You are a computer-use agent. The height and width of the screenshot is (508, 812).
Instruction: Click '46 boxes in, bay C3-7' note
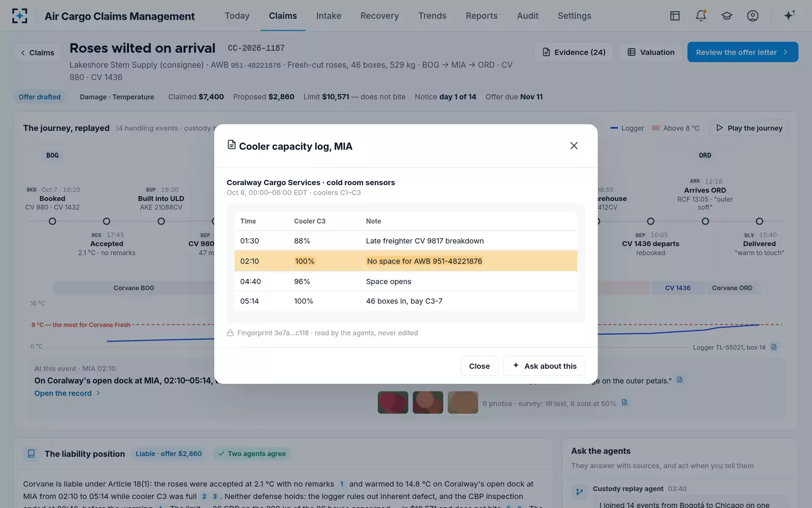tap(404, 301)
